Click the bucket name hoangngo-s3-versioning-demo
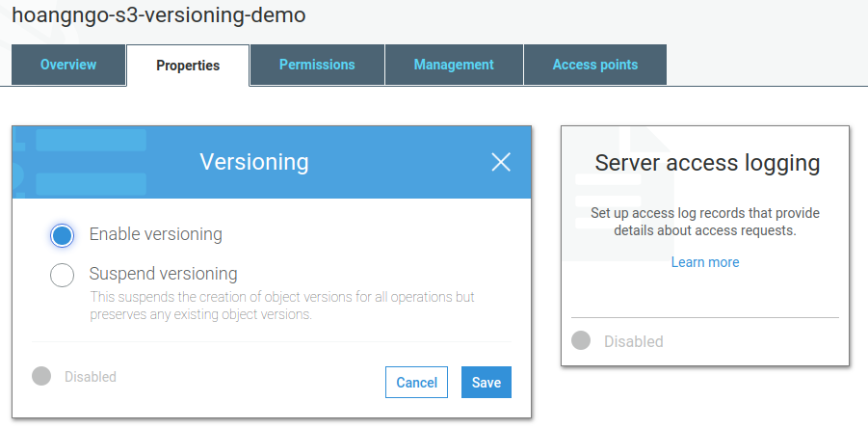Viewport: 868px width, 428px height. [x=158, y=14]
